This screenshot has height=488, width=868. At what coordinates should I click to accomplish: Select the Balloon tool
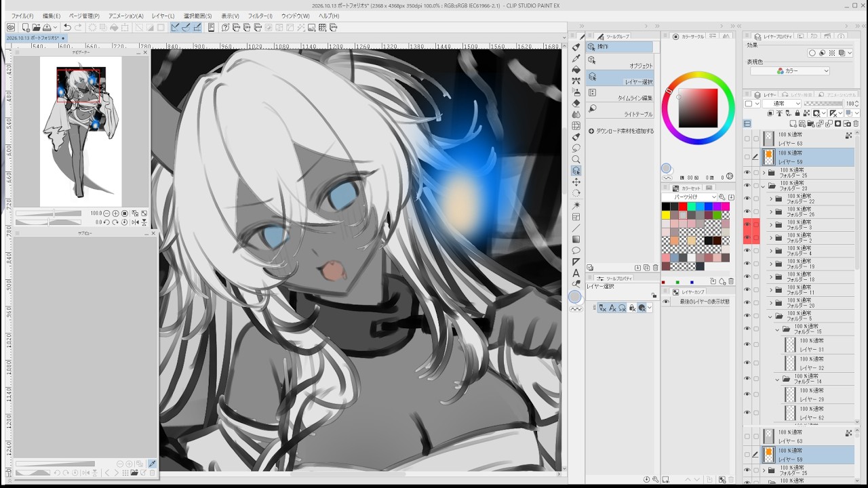[x=576, y=250]
